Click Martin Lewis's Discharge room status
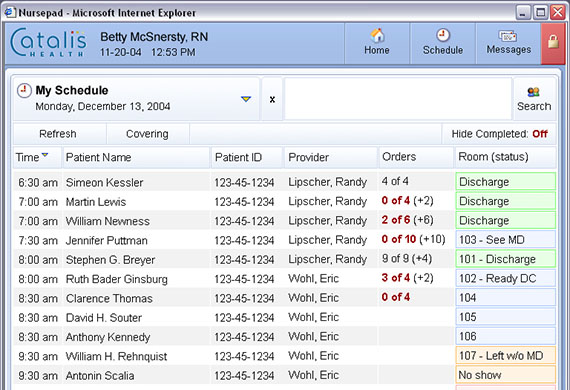Viewport: 570px width, 390px height. (506, 201)
